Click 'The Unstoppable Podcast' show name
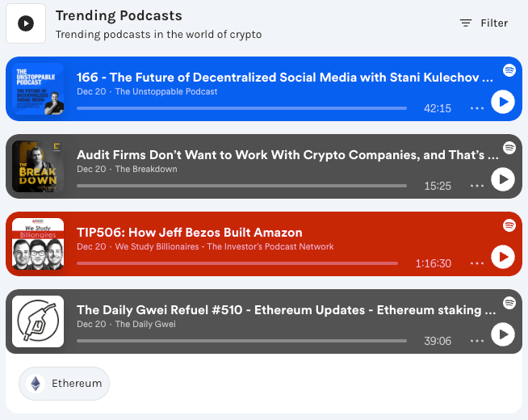 [166, 91]
